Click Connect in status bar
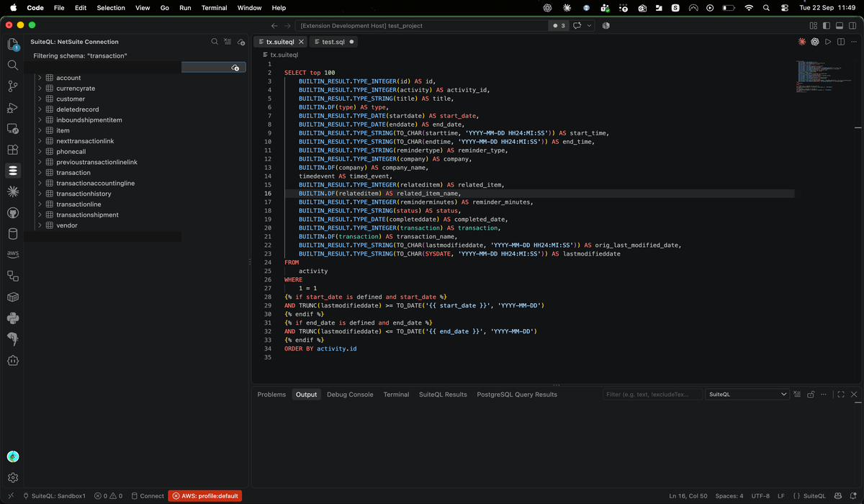The width and height of the screenshot is (864, 504). (x=147, y=496)
